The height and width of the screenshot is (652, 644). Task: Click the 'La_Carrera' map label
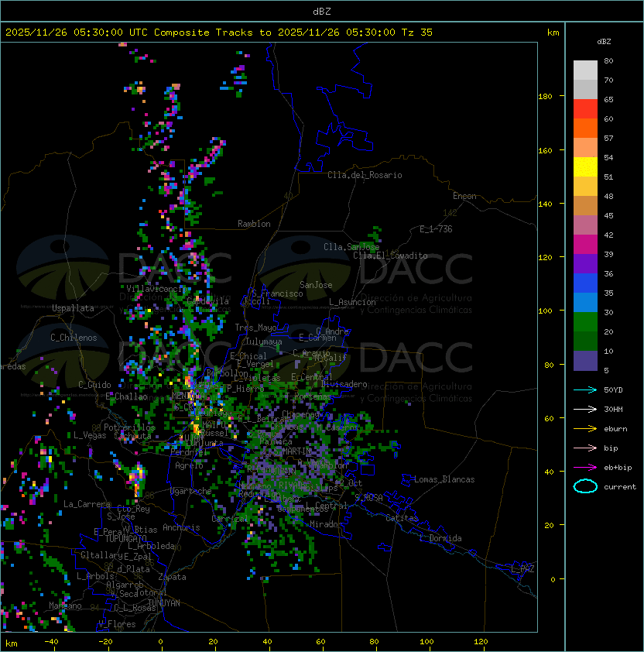pos(87,504)
